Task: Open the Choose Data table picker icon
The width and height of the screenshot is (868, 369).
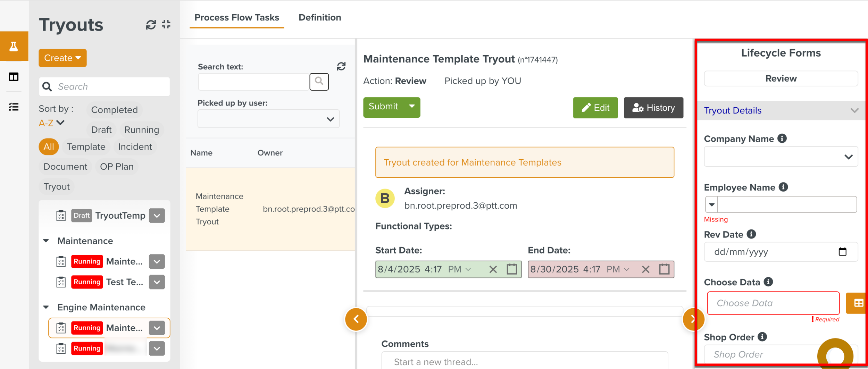Action: tap(858, 303)
